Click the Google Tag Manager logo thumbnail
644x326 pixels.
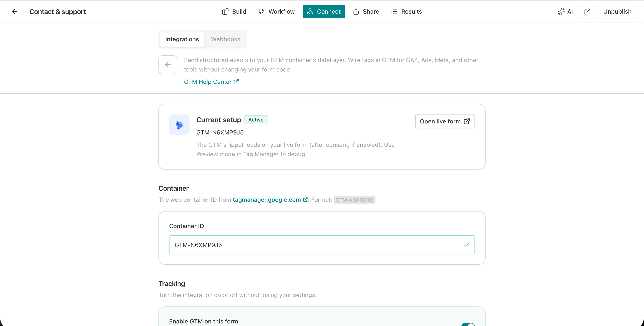[179, 125]
